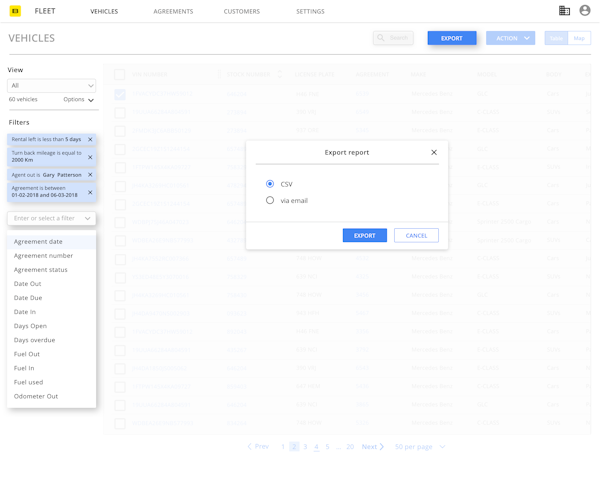Click the EXPORT button in page header
Screen dimensions: 600x480
point(452,38)
